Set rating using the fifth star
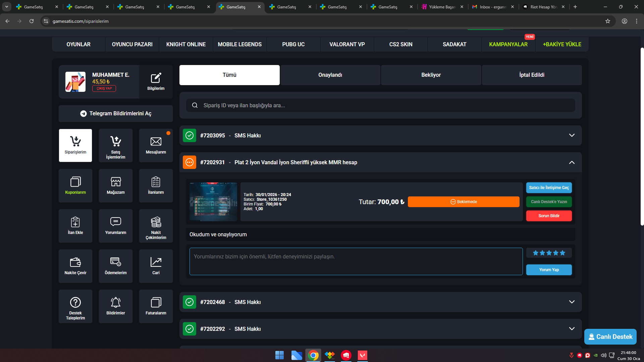Viewport: 644px width, 362px height. pyautogui.click(x=562, y=253)
